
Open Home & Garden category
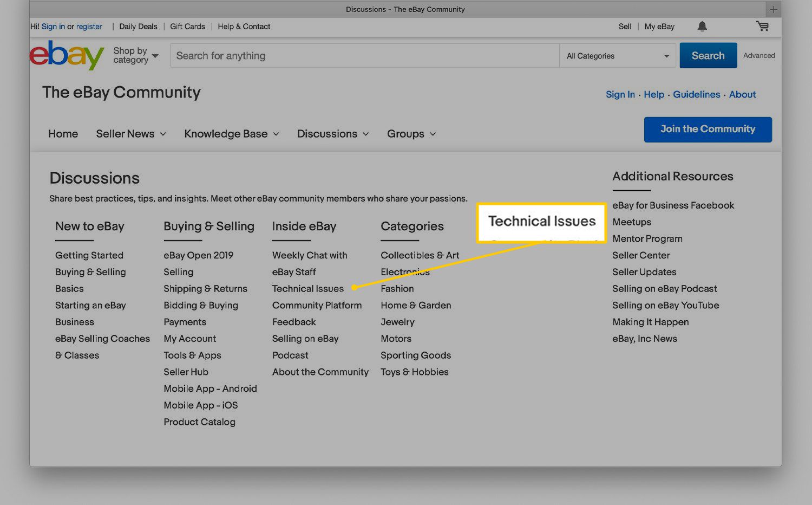pos(416,306)
